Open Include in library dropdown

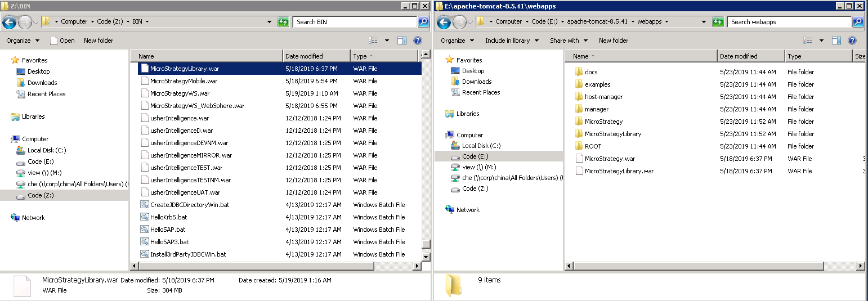pos(512,41)
